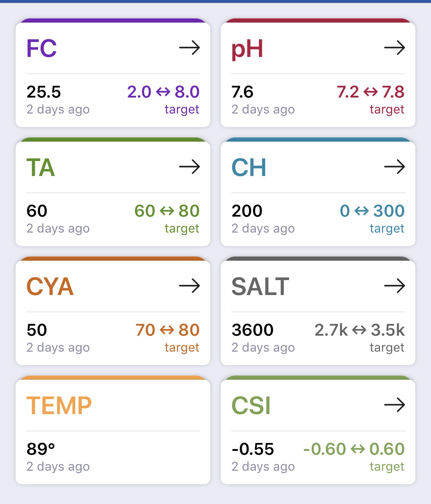Tap the arrow on the pH card
The image size is (431, 504).
tap(395, 48)
